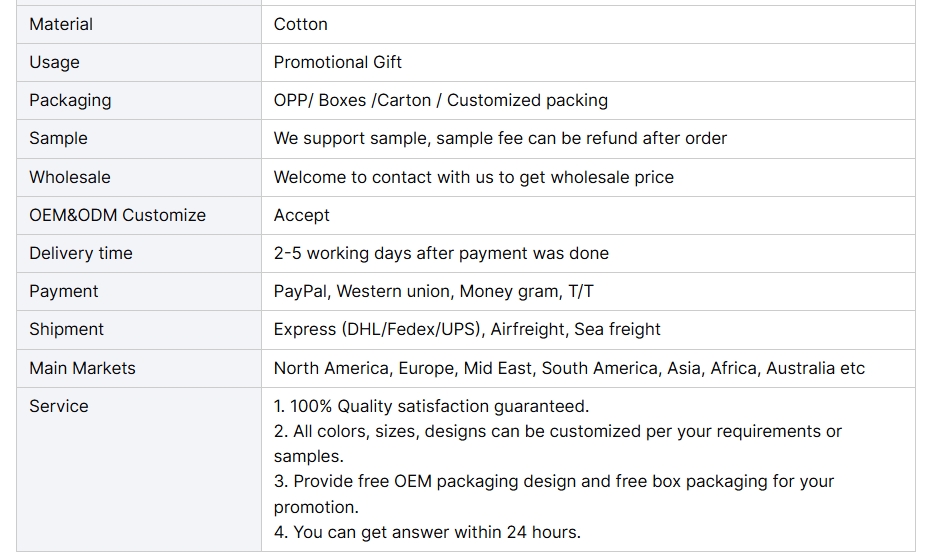Click the Shipment row label
Image resolution: width=934 pixels, height=556 pixels.
point(67,330)
